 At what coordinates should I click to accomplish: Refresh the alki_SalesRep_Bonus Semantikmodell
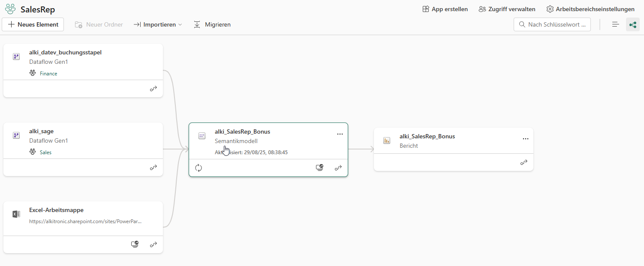pyautogui.click(x=199, y=168)
